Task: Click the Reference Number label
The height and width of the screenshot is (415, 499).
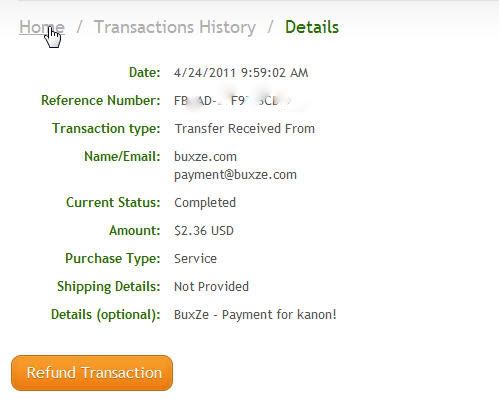Action: (101, 100)
